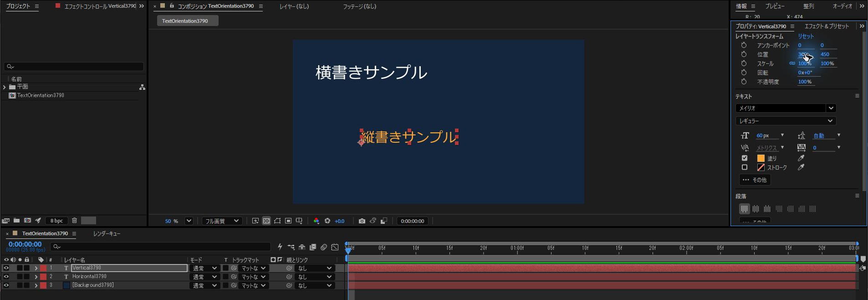The width and height of the screenshot is (868, 300).
Task: Open the viewer magnification dropdown
Action: (189, 221)
